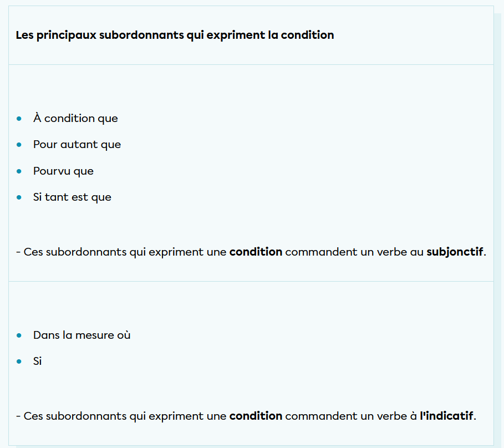Select the "Pour autant que" list item
Screen dimensions: 504x448
click(77, 145)
